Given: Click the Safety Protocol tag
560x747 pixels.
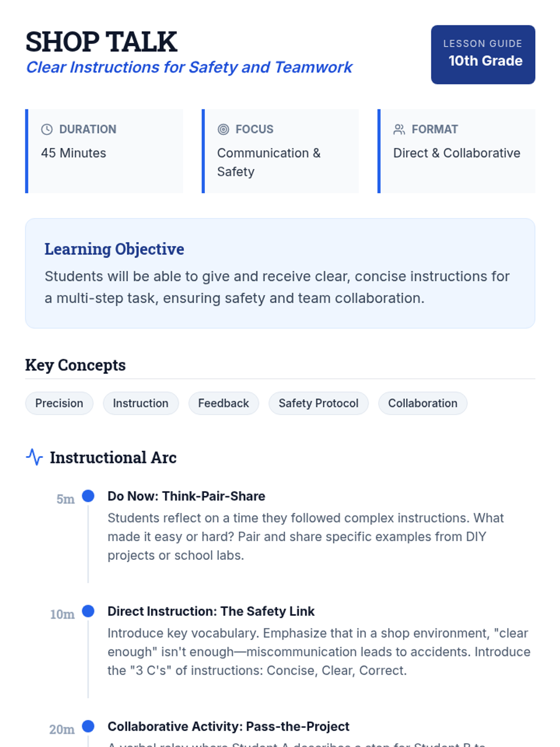Looking at the screenshot, I should pos(318,403).
